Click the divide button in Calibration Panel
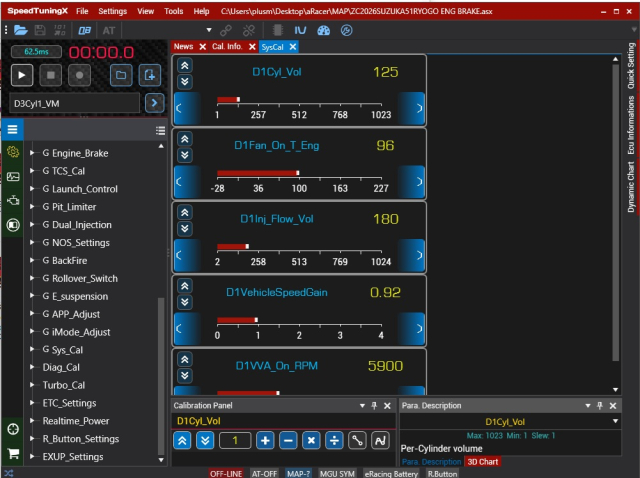This screenshot has width=640, height=478. (334, 440)
